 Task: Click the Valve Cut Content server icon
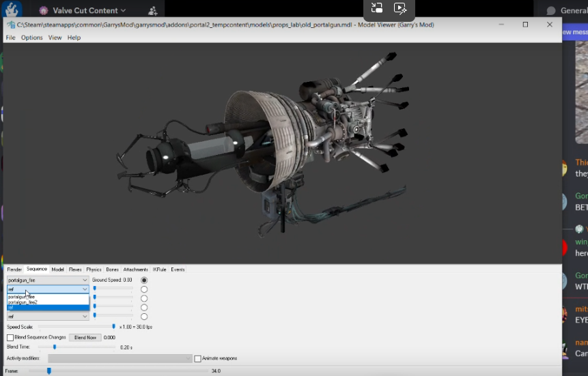(x=44, y=10)
